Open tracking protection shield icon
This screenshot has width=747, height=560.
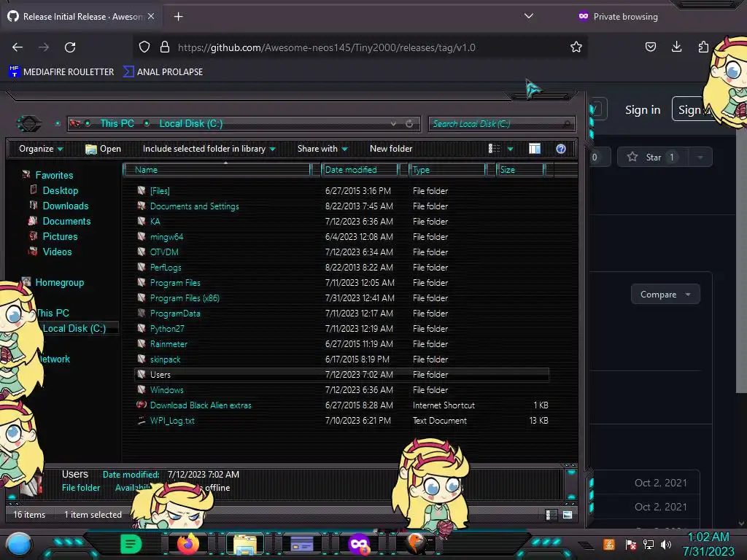144,47
